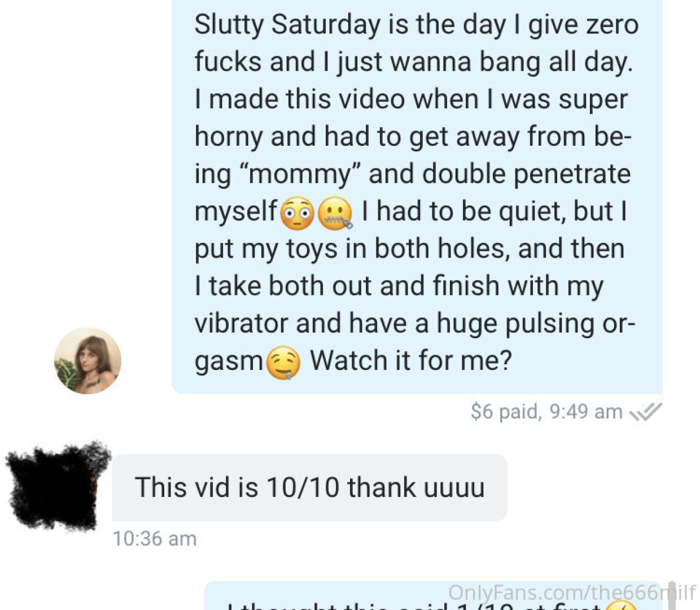Image resolution: width=700 pixels, height=610 pixels.
Task: Click the drooling face emoji
Action: coord(283,363)
